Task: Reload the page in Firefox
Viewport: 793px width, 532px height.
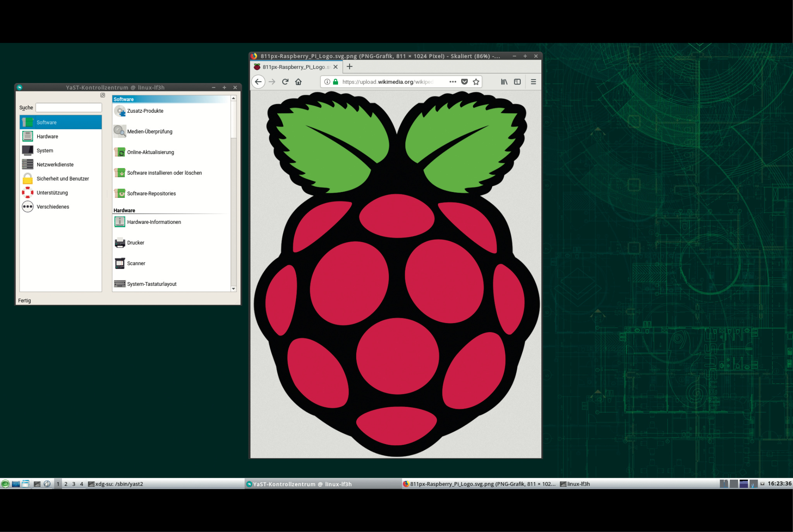Action: pyautogui.click(x=285, y=82)
